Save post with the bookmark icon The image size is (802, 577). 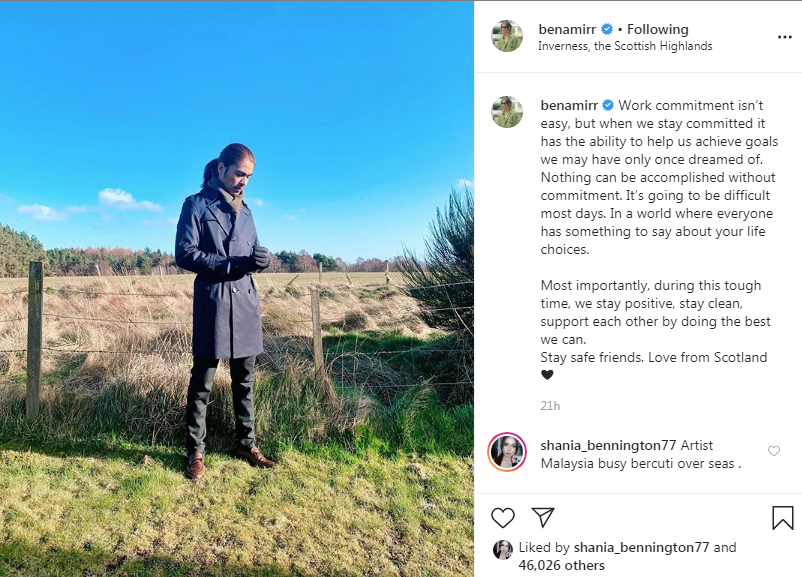[x=783, y=518]
